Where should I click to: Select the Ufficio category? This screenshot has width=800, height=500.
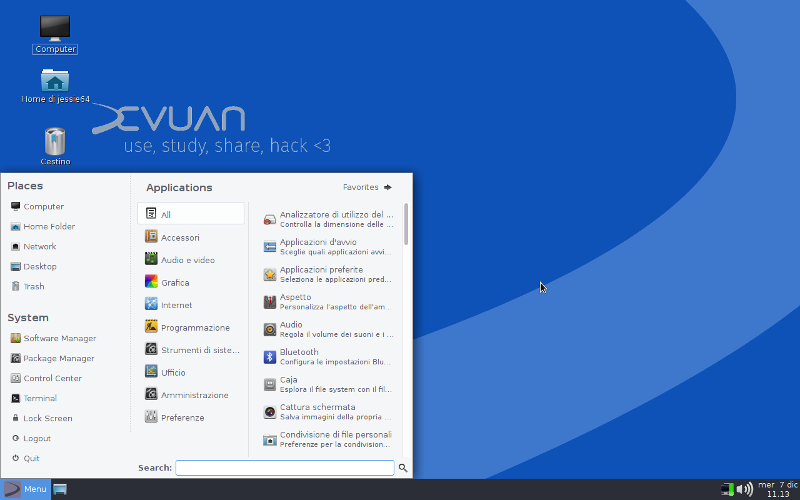pos(191,372)
